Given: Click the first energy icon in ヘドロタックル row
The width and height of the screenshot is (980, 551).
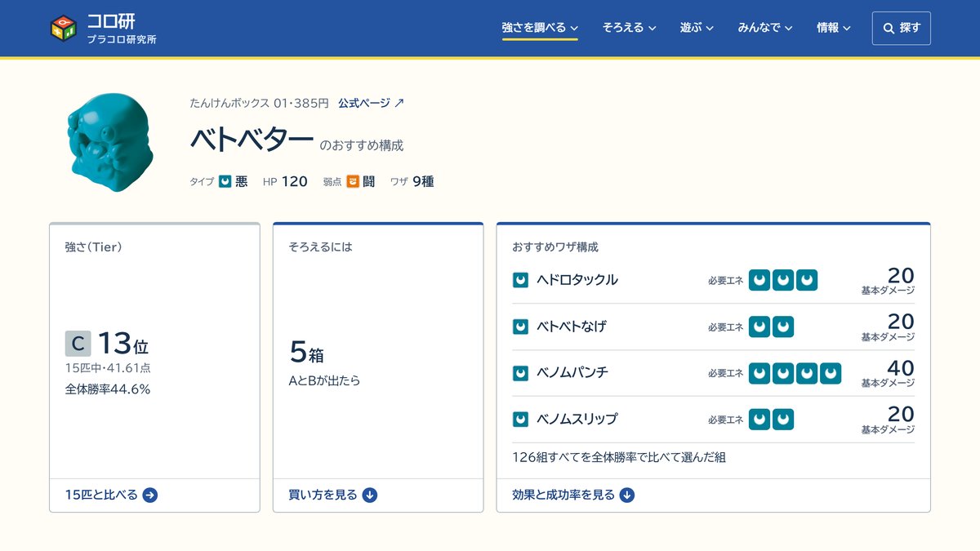Looking at the screenshot, I should tap(759, 280).
